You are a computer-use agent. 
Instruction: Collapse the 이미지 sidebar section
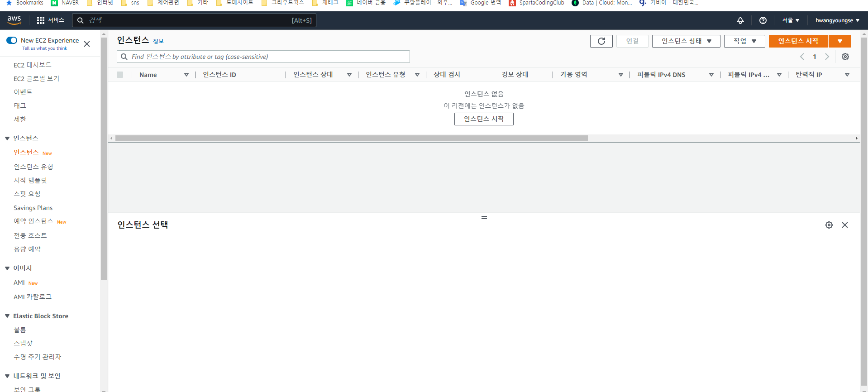tap(7, 268)
